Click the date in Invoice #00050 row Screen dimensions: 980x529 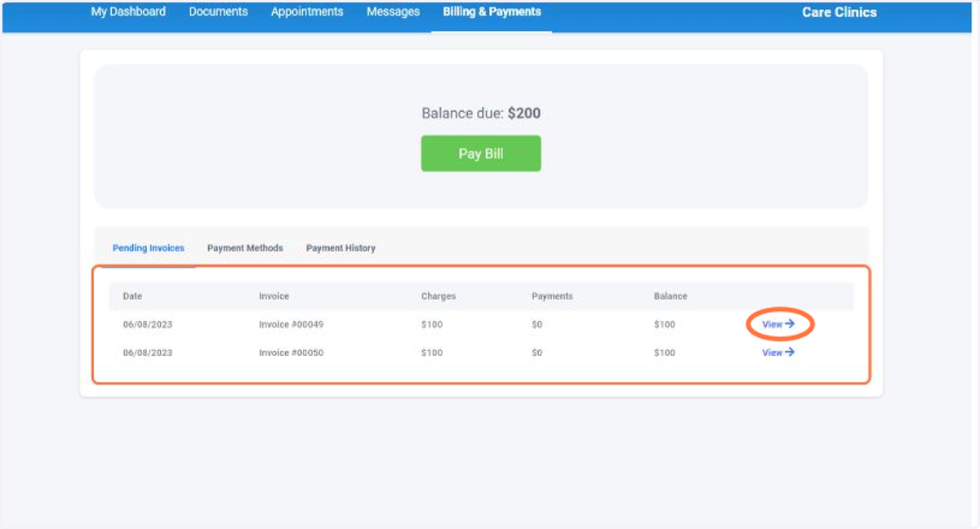pos(148,353)
